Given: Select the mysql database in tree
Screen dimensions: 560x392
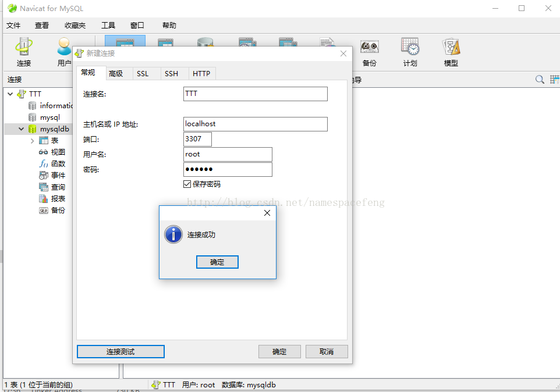Looking at the screenshot, I should pos(49,117).
